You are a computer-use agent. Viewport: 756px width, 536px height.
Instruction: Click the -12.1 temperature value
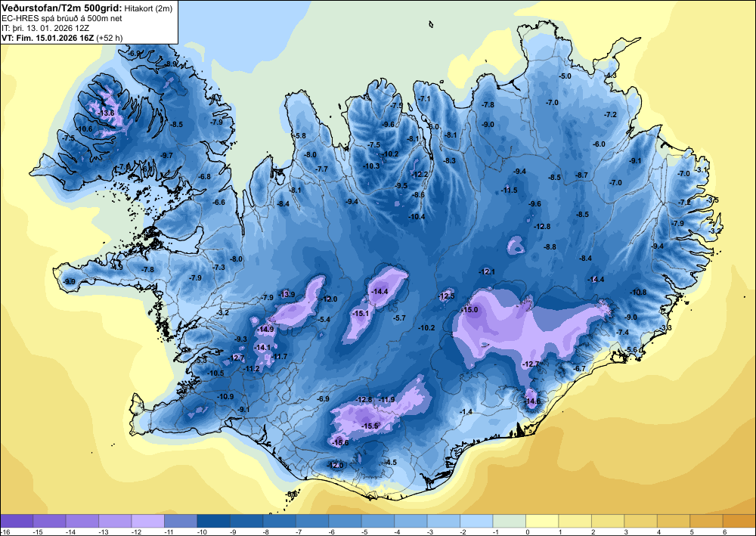pos(486,272)
